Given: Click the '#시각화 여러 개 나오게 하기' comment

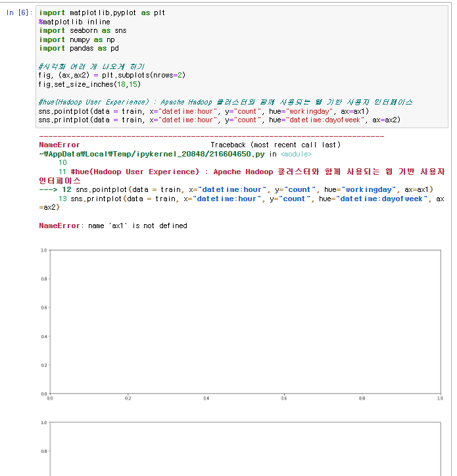Looking at the screenshot, I should point(91,66).
